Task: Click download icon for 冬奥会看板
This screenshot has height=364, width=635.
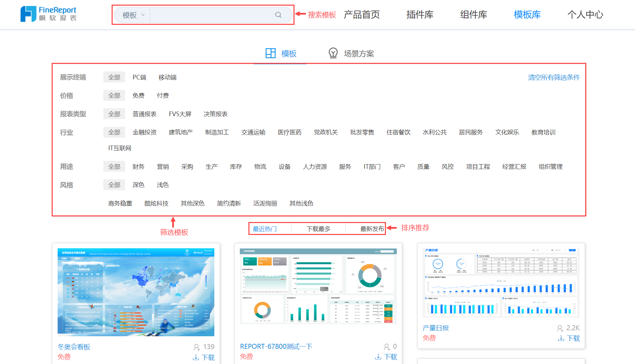Action: 196,357
